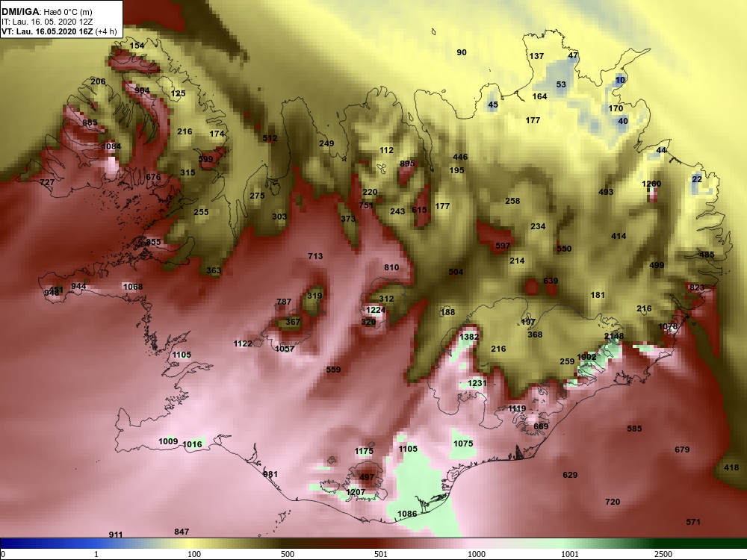Screen dimensions: 747x560
Task: Click the map value '727'
Action: click(x=46, y=182)
